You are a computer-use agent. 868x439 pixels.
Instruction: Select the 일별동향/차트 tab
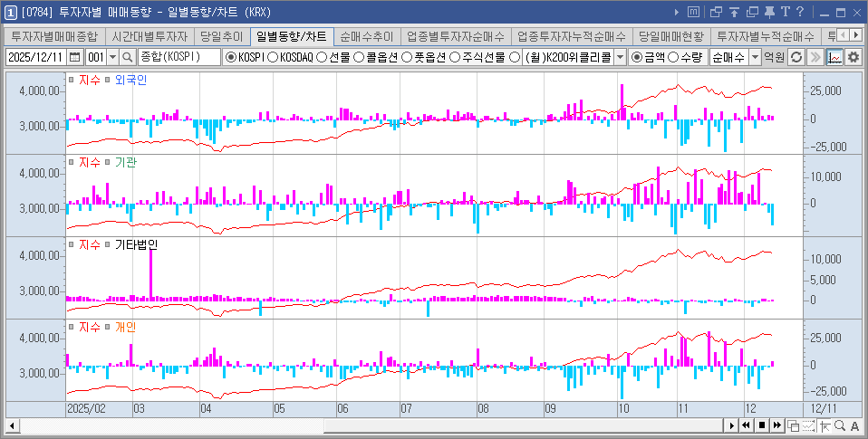(x=292, y=36)
